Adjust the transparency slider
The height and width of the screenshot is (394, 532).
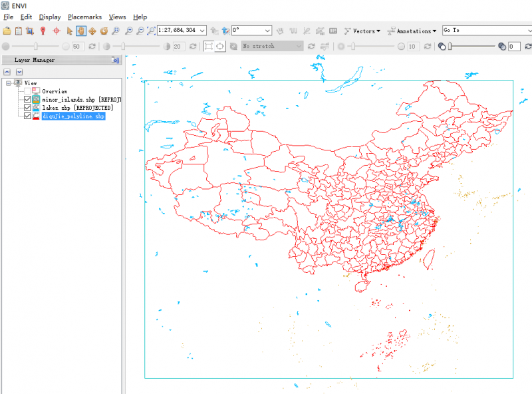pos(450,46)
